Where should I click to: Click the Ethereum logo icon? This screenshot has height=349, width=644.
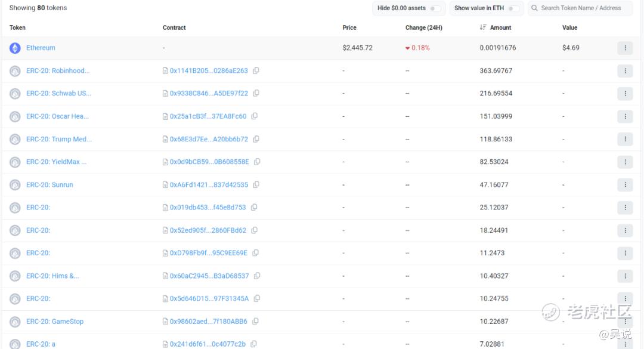15,48
